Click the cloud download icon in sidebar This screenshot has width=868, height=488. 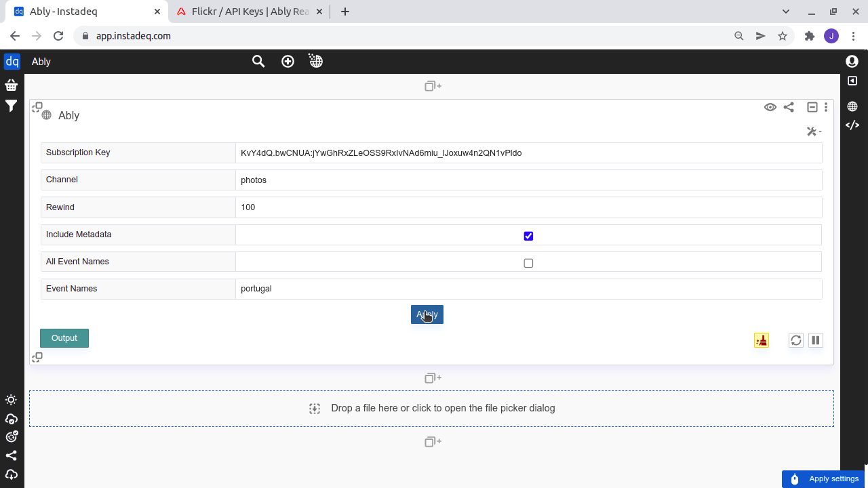(11, 474)
